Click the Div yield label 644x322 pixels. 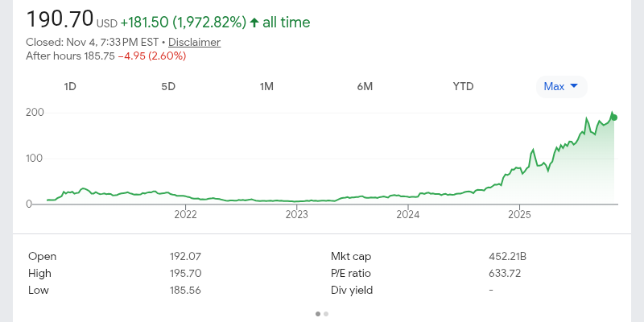tap(350, 290)
